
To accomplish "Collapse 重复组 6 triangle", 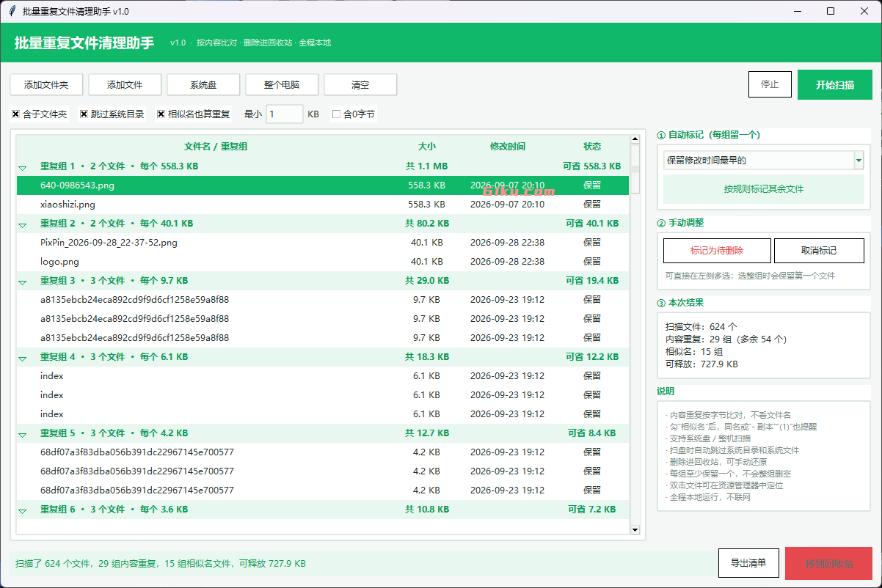I will click(22, 511).
